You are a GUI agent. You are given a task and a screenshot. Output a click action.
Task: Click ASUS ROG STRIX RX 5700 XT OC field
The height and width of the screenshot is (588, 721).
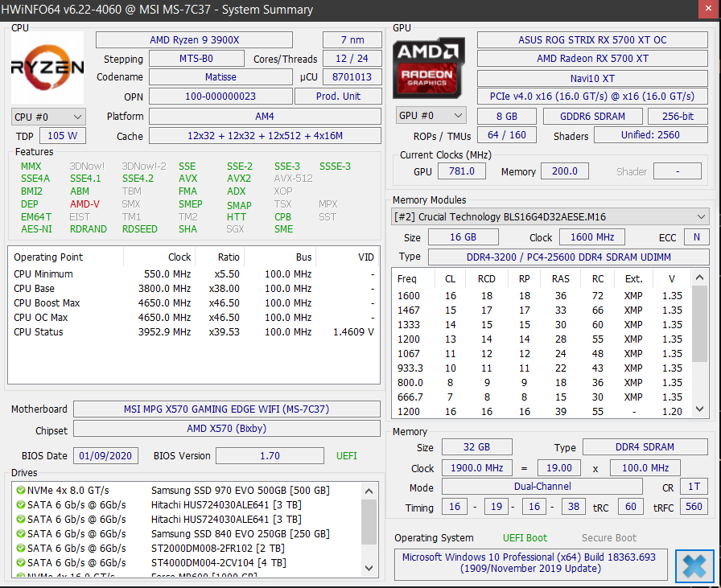[x=592, y=40]
